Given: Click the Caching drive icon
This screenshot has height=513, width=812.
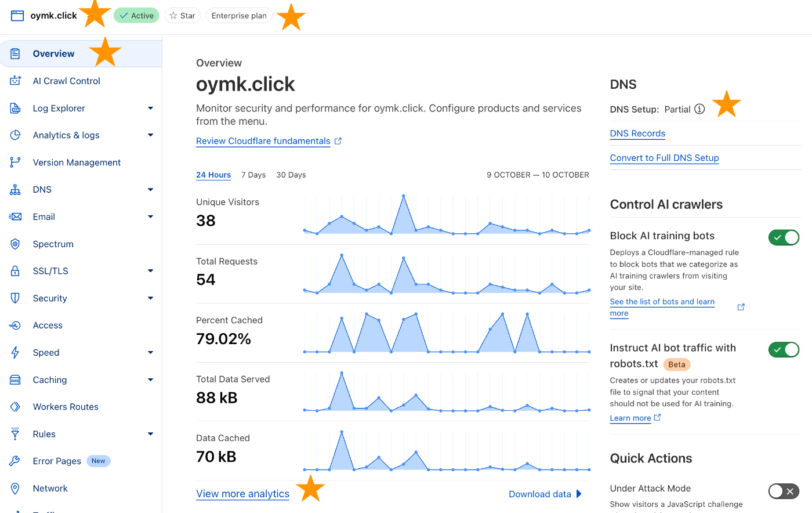Looking at the screenshot, I should tap(16, 380).
